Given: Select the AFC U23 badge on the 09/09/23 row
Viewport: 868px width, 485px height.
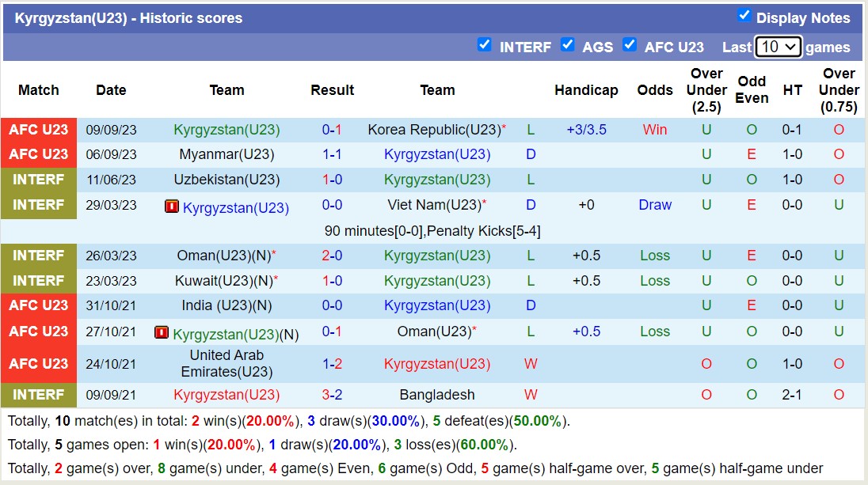Looking at the screenshot, I should point(39,129).
